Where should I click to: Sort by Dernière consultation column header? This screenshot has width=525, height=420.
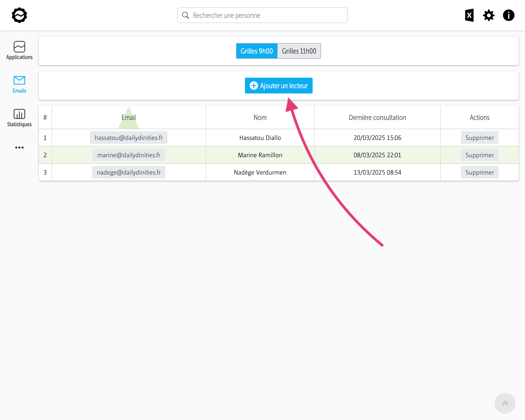click(x=377, y=118)
